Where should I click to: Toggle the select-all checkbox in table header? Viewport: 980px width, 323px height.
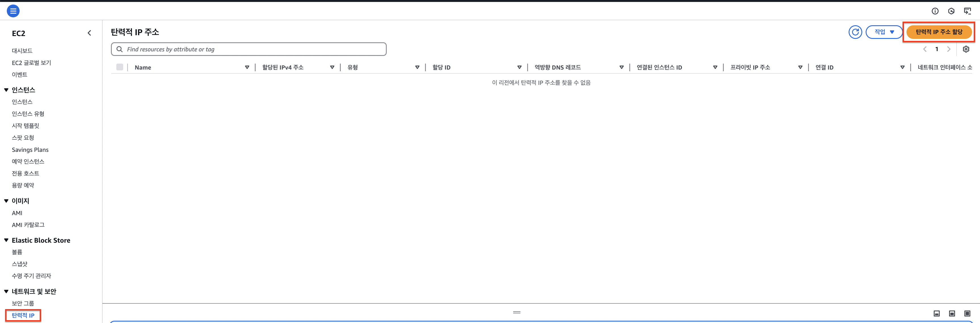[x=120, y=67]
